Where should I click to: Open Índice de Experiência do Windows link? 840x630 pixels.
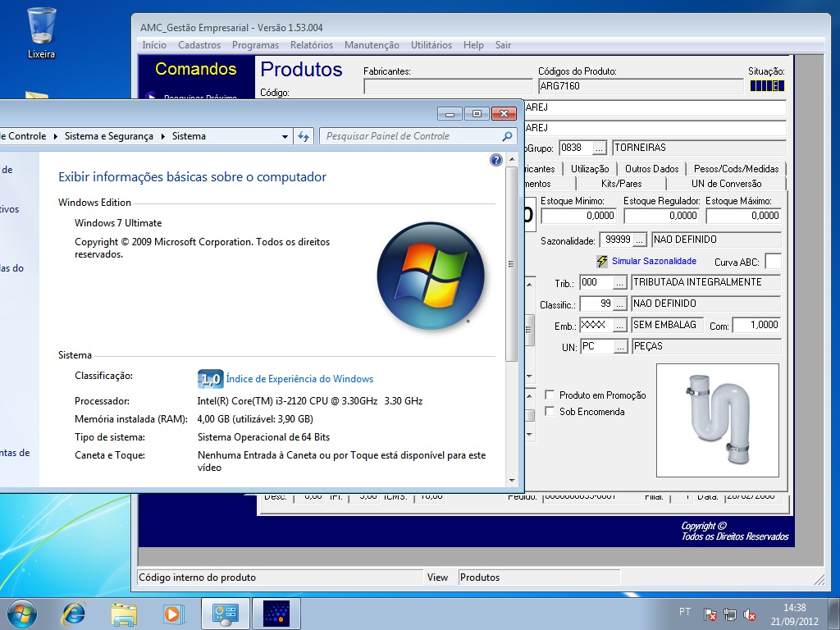[x=299, y=379]
